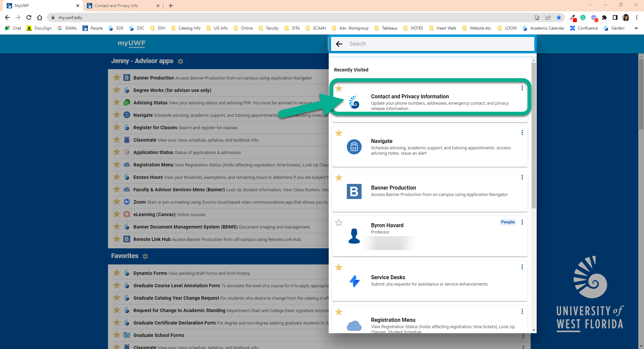Open three-dot menu on Navigate card
The height and width of the screenshot is (349, 644).
522,133
